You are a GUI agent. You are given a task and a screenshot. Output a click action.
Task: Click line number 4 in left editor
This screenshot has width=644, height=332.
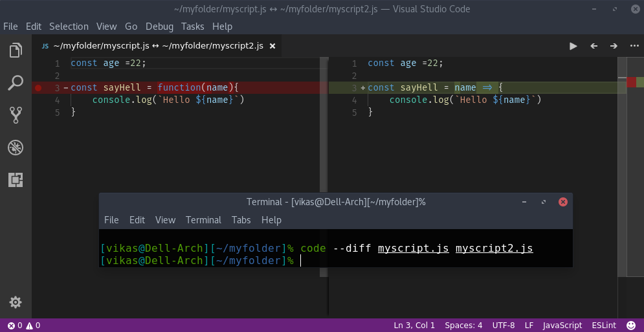pos(57,100)
